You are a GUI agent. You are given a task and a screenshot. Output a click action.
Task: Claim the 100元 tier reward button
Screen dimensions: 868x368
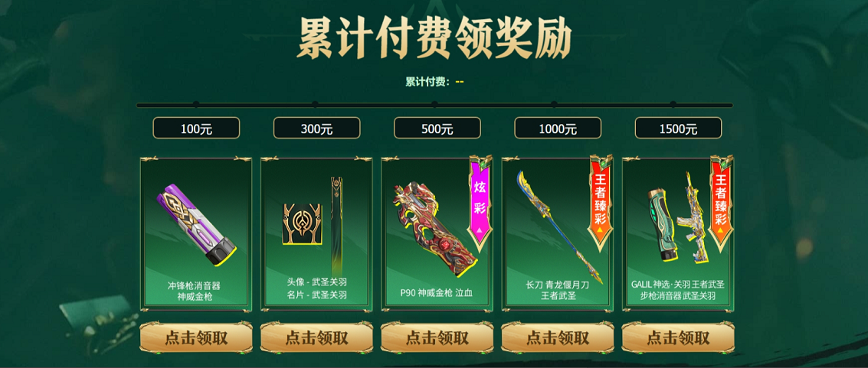pyautogui.click(x=196, y=337)
